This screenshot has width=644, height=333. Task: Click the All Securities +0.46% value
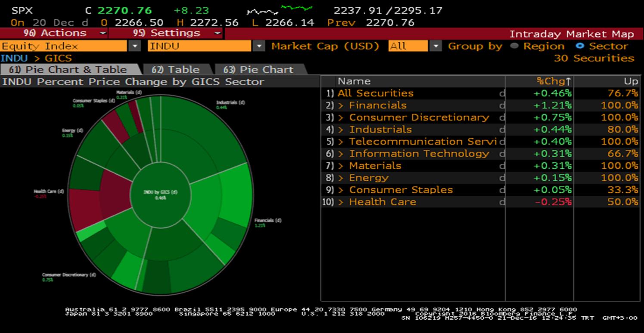553,93
